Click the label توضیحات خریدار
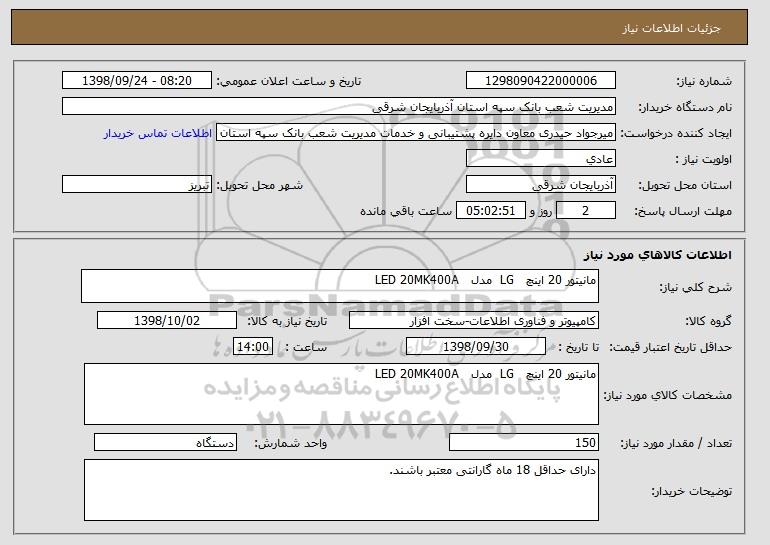 pos(691,491)
